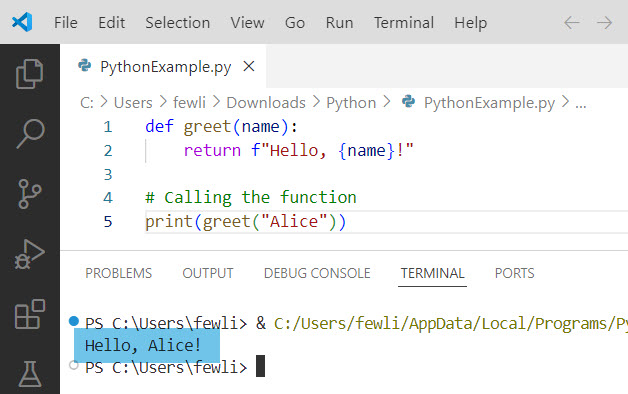Viewport: 628px width, 394px height.
Task: Open the Run and Debug view
Action: pos(30,254)
